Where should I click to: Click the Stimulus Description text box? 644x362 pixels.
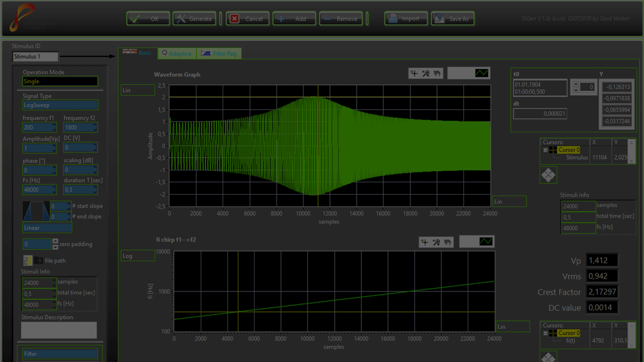[x=59, y=330]
